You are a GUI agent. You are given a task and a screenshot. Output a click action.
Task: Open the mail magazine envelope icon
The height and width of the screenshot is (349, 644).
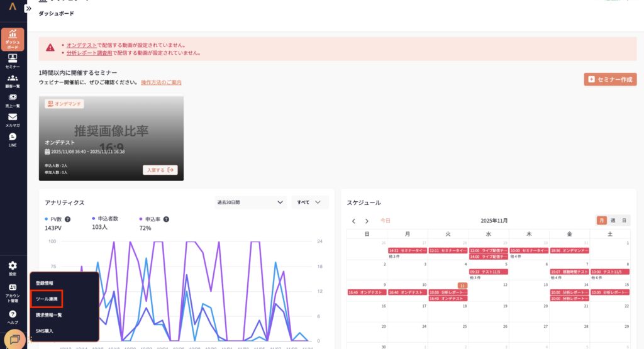point(13,120)
